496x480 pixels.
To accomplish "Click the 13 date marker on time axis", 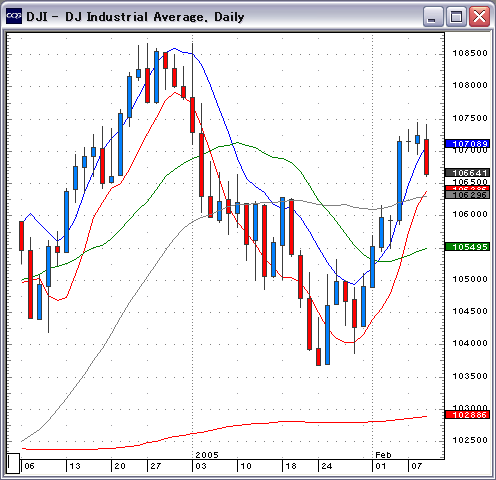I will [75, 466].
